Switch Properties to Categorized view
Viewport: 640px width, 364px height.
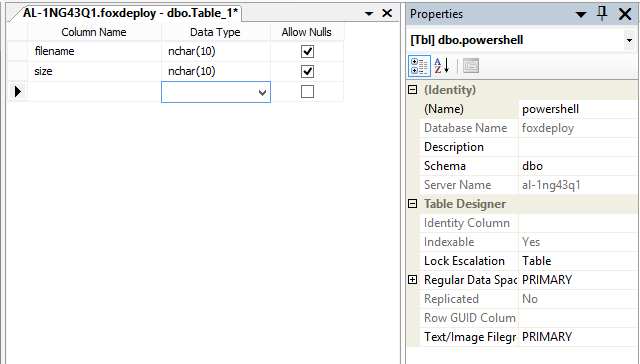pyautogui.click(x=419, y=66)
